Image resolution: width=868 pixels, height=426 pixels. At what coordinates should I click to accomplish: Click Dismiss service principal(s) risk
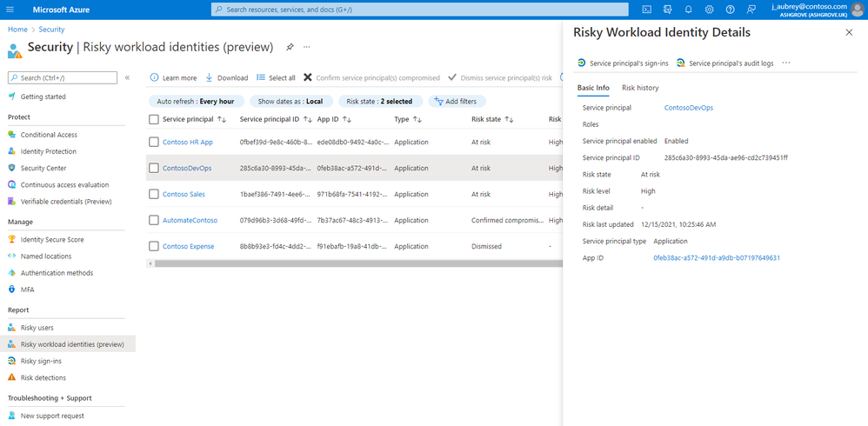(500, 78)
